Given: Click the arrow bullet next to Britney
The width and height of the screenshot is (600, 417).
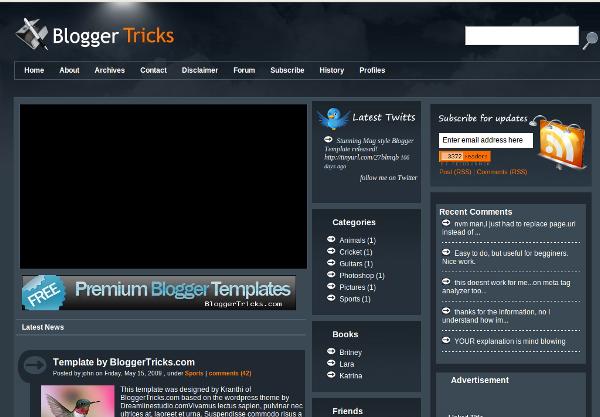Looking at the screenshot, I should [x=331, y=351].
